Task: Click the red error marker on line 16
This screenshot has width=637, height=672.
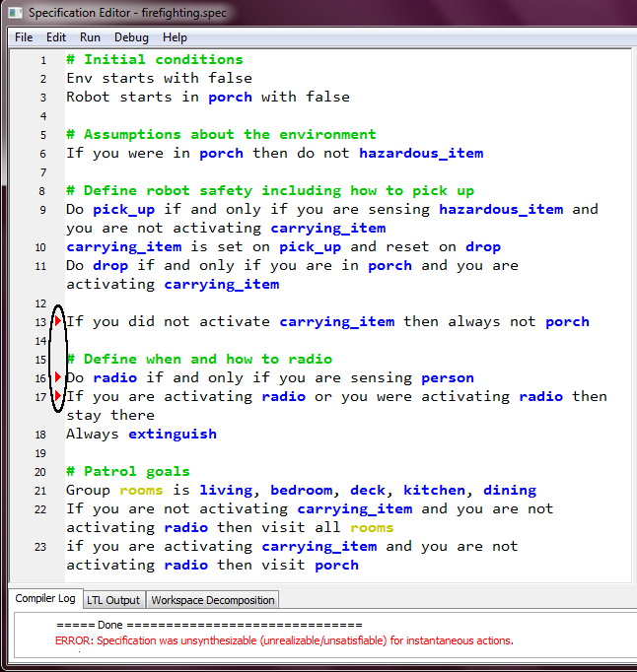Action: [x=58, y=377]
